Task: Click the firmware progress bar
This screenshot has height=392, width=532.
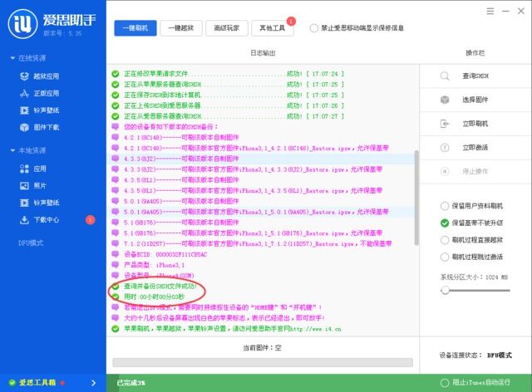Action: [263, 362]
